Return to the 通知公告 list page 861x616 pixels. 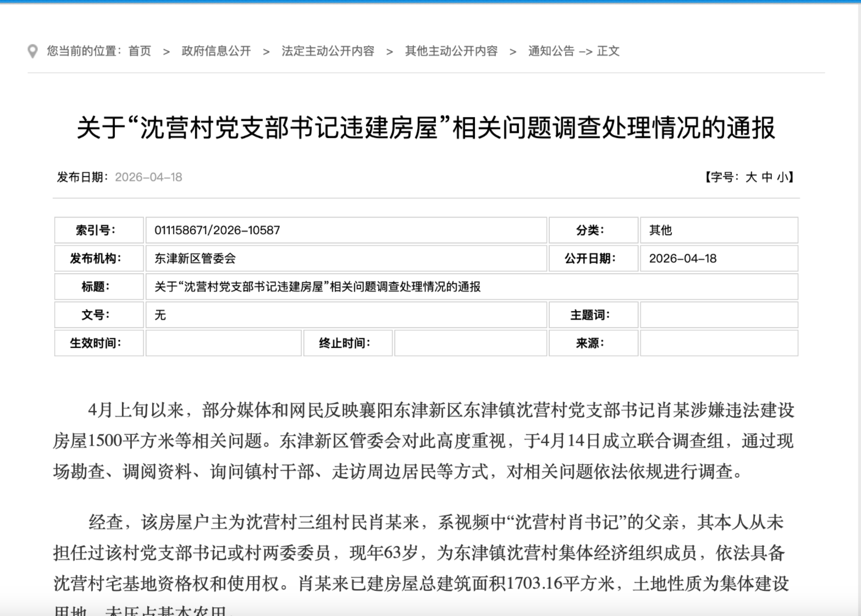click(551, 51)
